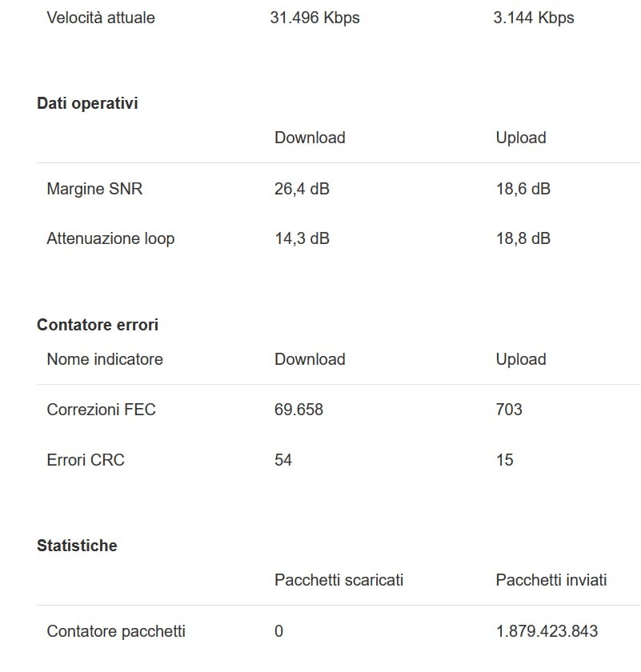Image resolution: width=641 pixels, height=672 pixels.
Task: Select the 18,8 dB attenuation value
Action: [523, 238]
